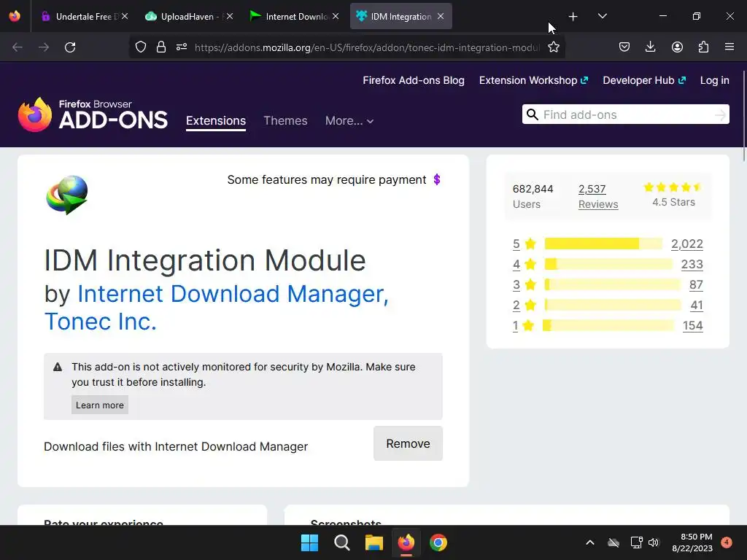Open Firefox application menu
This screenshot has width=747, height=560.
tap(729, 47)
